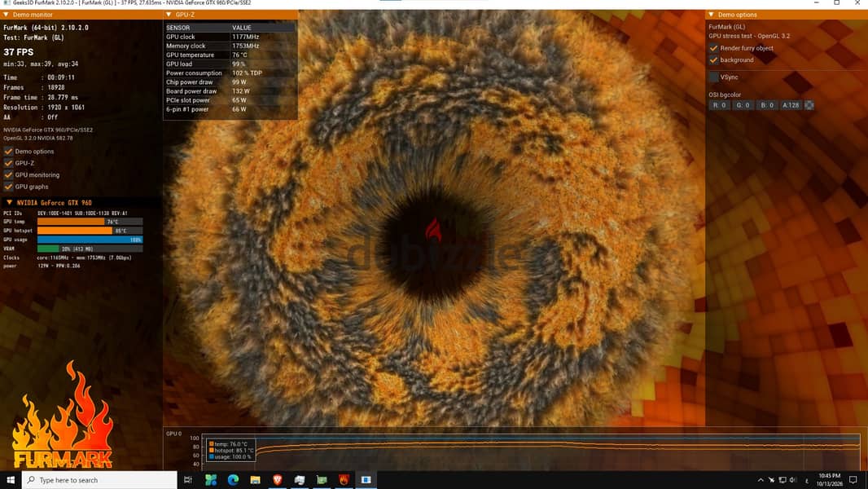Viewport: 868px width, 489px height.
Task: Uncheck the GPU graphs checkbox
Action: pos(8,187)
